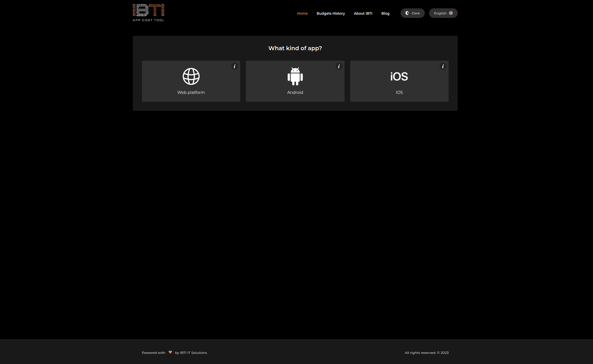The width and height of the screenshot is (593, 364).
Task: Click the Home navigation link
Action: 302,13
